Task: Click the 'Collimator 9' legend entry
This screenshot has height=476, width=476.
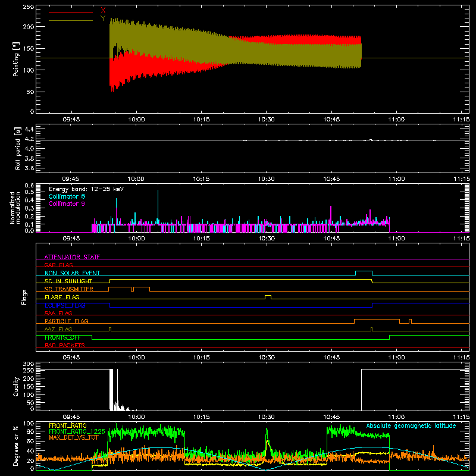Action: coord(67,203)
